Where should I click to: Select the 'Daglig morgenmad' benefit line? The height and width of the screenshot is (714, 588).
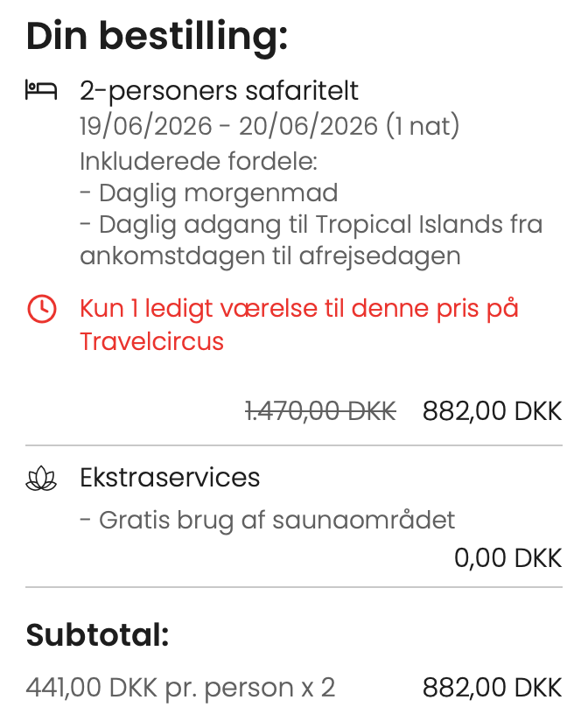[208, 192]
